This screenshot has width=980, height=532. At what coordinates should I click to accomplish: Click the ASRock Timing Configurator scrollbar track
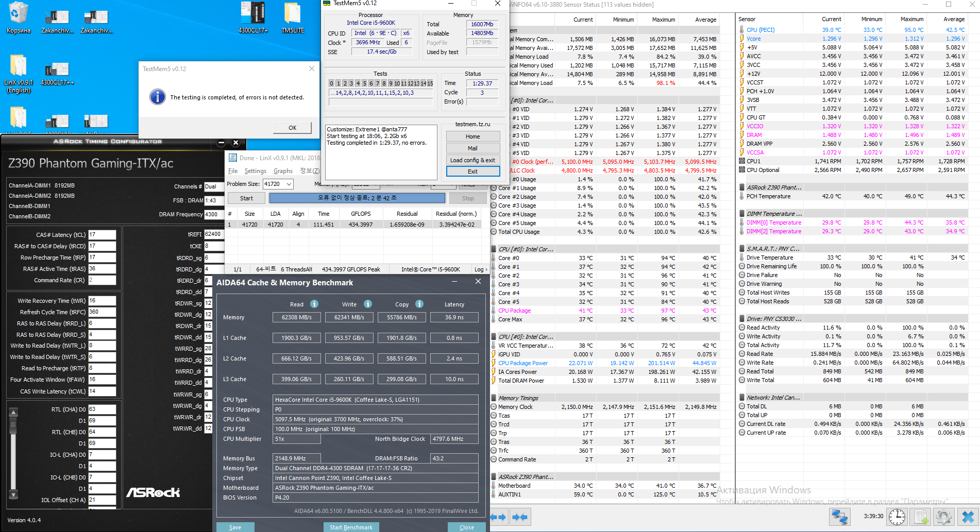coord(13,453)
